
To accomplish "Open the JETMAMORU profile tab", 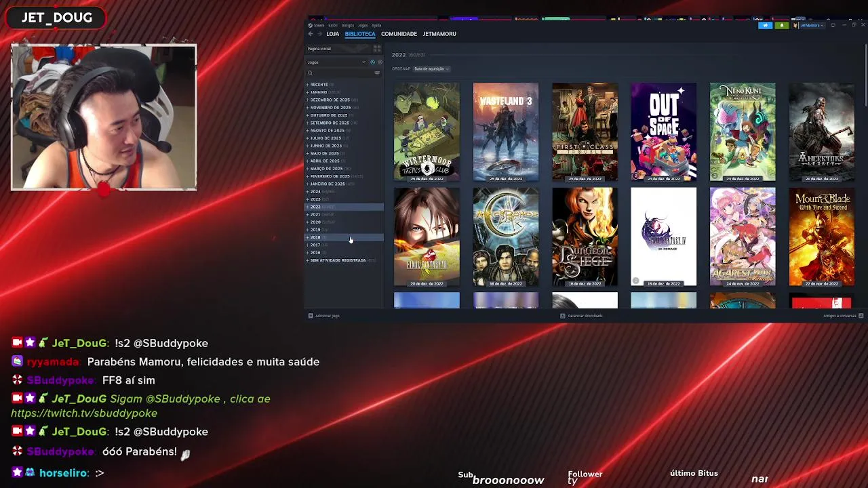I will 439,34.
